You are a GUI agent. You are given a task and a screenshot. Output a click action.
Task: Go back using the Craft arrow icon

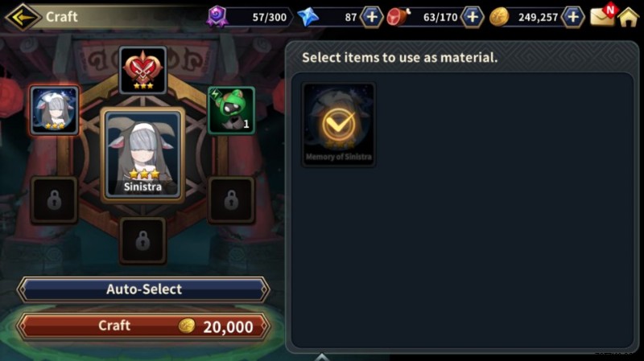pos(23,17)
